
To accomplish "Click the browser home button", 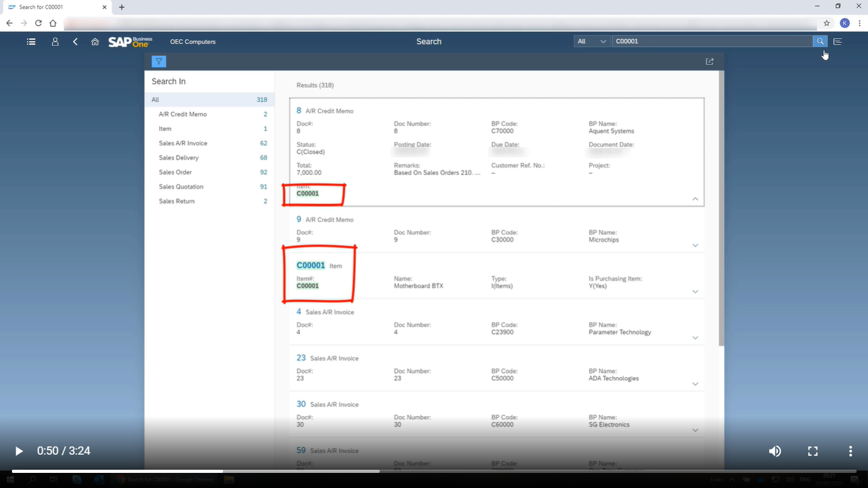I will pyautogui.click(x=53, y=23).
